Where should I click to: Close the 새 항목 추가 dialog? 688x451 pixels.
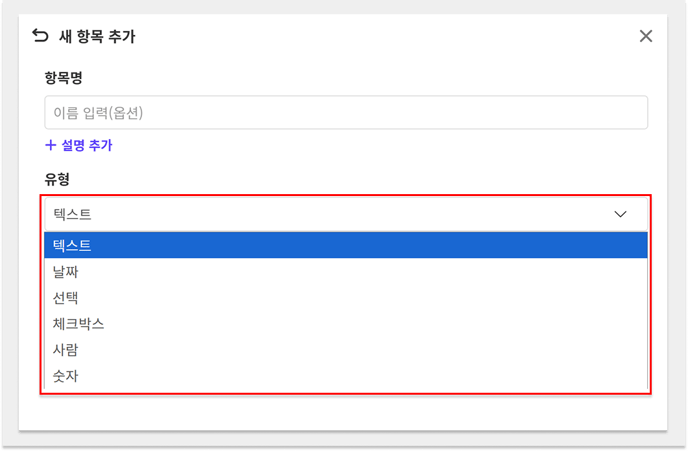645,36
